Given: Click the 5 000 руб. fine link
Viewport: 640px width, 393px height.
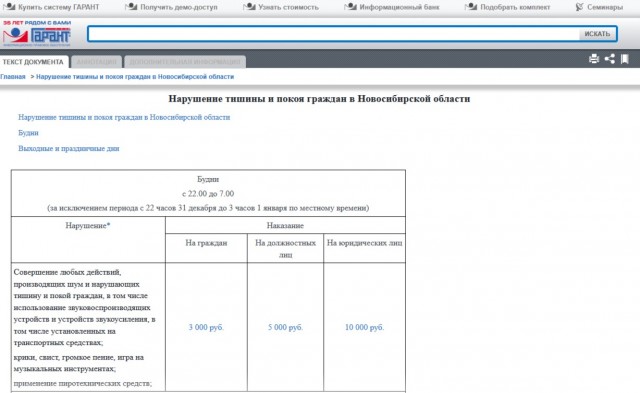Looking at the screenshot, I should tap(285, 327).
